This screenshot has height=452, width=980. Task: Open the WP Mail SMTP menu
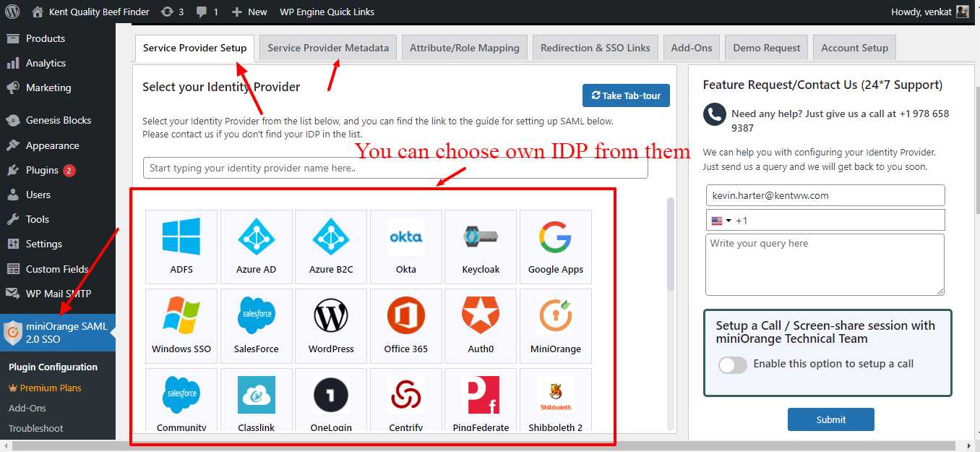coord(58,294)
